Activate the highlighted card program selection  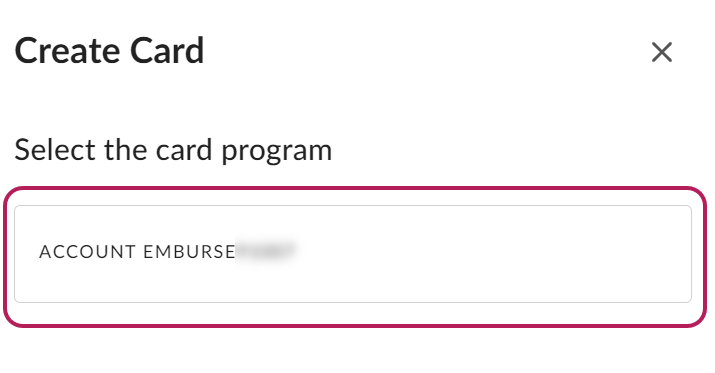[355, 256]
